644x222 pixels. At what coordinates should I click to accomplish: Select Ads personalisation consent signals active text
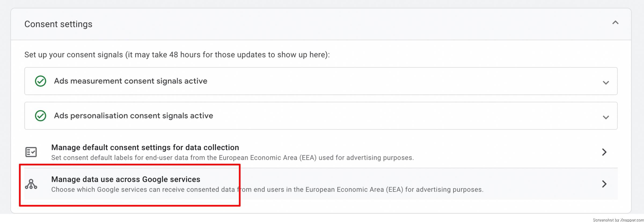coord(133,116)
